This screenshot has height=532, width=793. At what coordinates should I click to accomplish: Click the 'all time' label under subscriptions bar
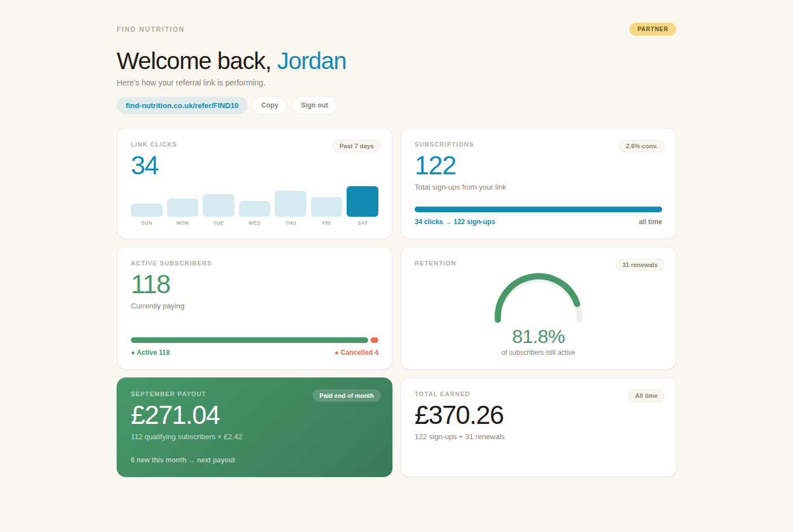pyautogui.click(x=650, y=222)
